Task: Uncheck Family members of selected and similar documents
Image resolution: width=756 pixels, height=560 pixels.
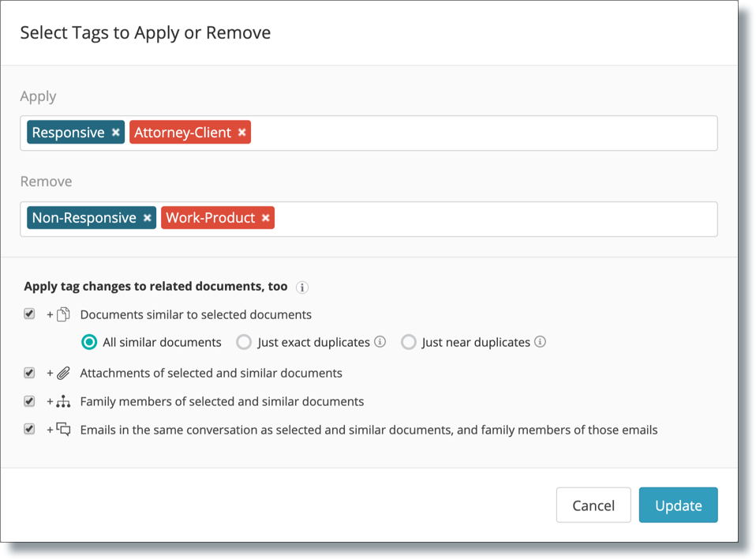Action: (x=29, y=401)
